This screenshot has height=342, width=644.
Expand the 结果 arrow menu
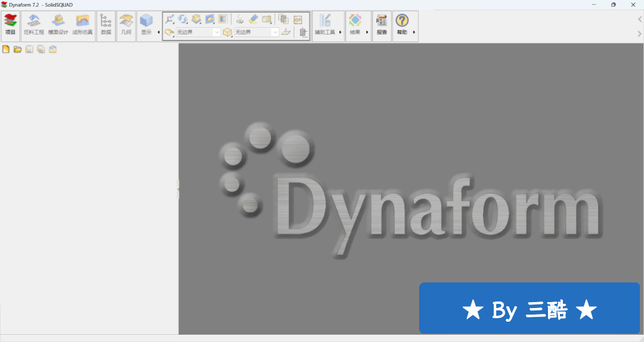coord(367,32)
